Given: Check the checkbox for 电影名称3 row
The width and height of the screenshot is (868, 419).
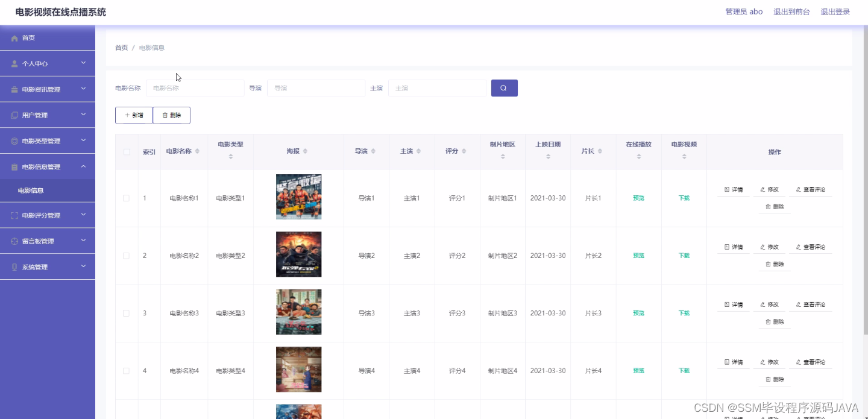Looking at the screenshot, I should click(126, 313).
